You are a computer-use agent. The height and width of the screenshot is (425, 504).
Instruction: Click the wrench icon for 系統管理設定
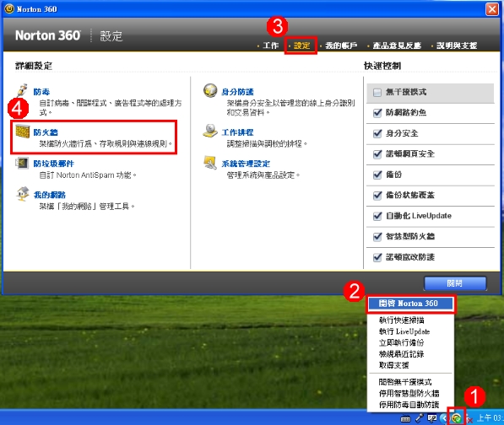[210, 163]
